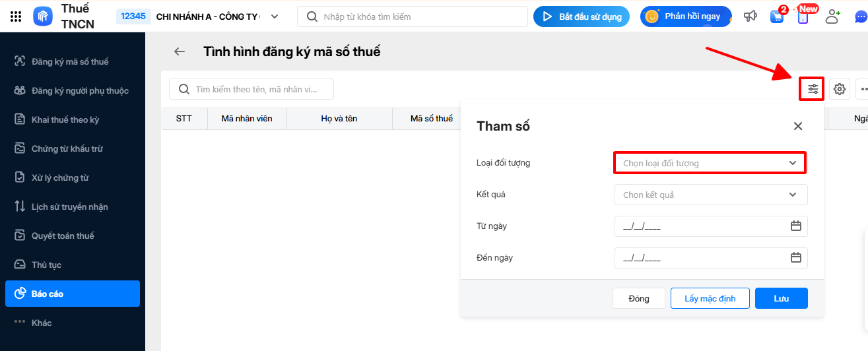The height and width of the screenshot is (351, 868).
Task: Expand the Kết quả dropdown
Action: (x=711, y=195)
